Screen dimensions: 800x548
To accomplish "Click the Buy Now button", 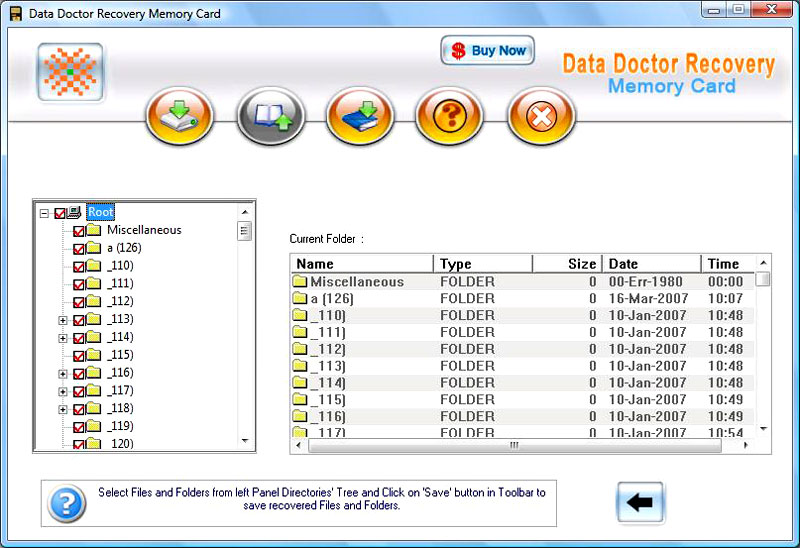I will click(488, 51).
